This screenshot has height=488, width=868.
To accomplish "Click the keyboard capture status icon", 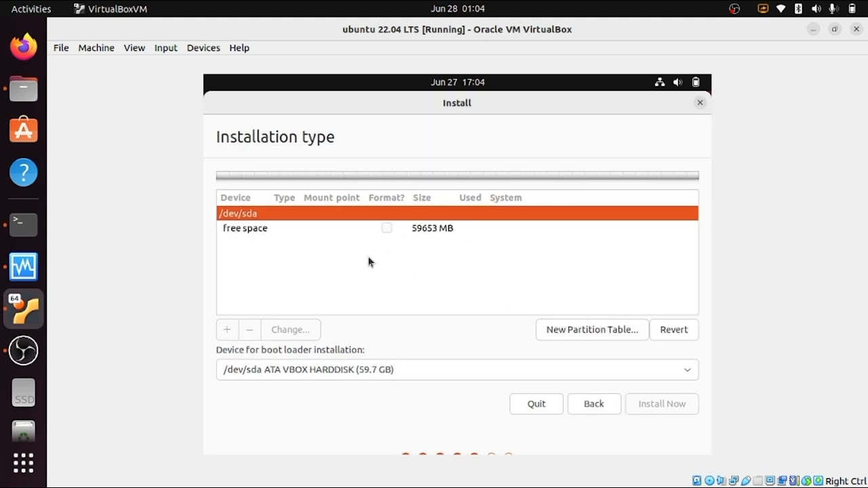I will [x=818, y=481].
